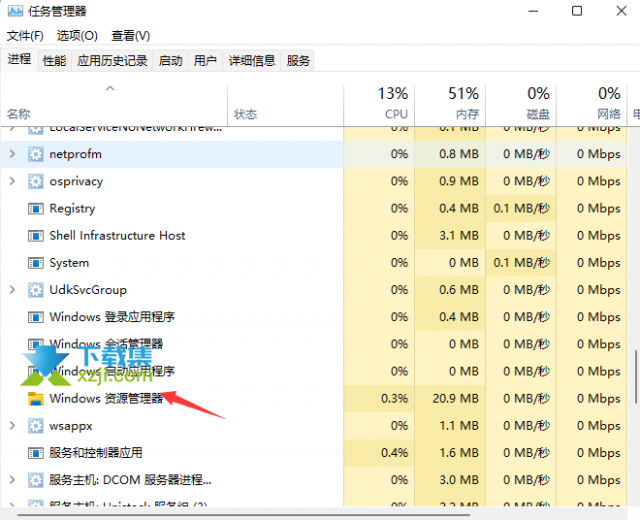640x520 pixels.
Task: Switch to the 服务 tab
Action: click(298, 61)
